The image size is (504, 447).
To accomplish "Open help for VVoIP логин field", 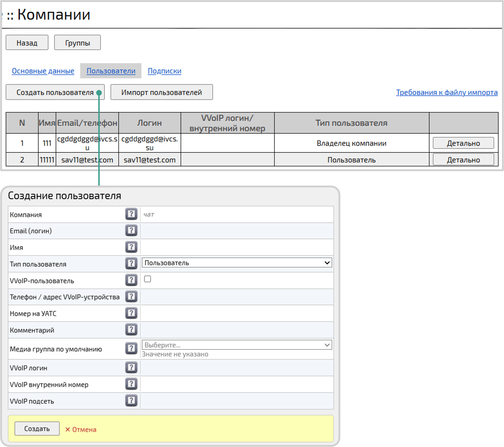I will [x=131, y=368].
